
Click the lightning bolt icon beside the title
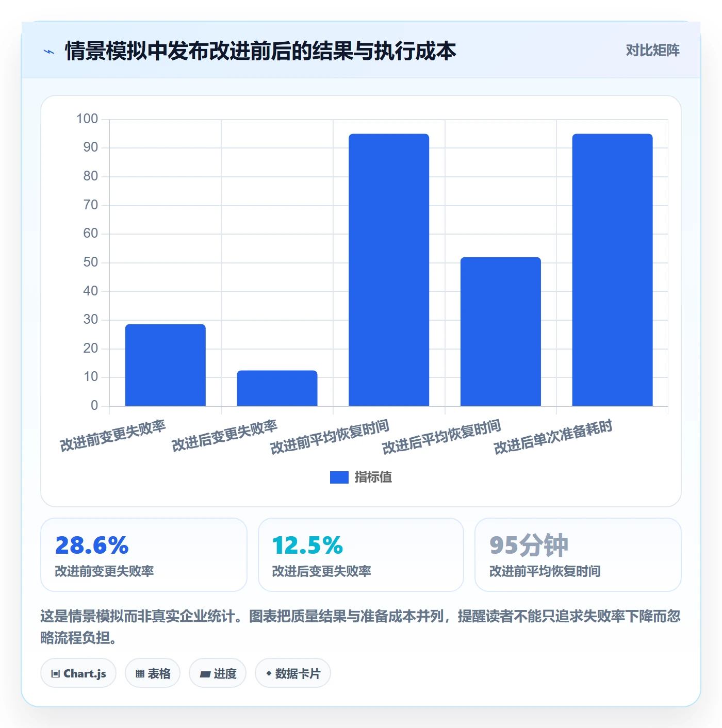click(x=49, y=52)
